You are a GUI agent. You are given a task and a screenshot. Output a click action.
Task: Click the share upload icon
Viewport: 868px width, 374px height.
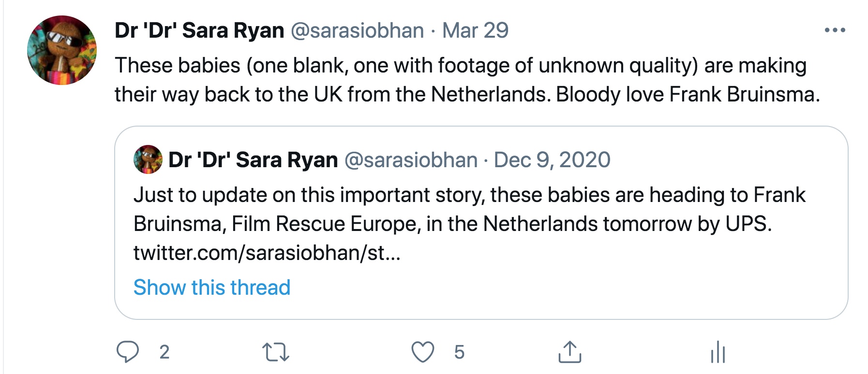coord(569,352)
